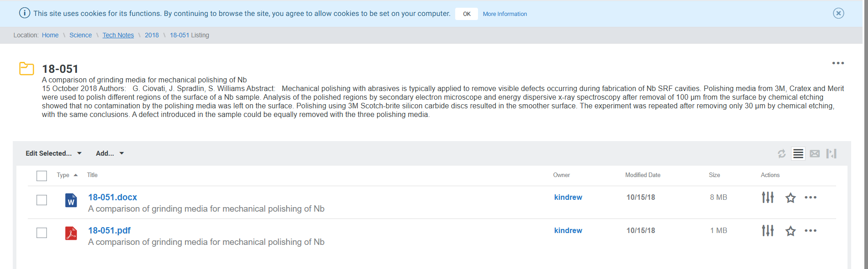Click the Word document icon for 18-051.docx
This screenshot has width=868, height=269.
coord(71,200)
